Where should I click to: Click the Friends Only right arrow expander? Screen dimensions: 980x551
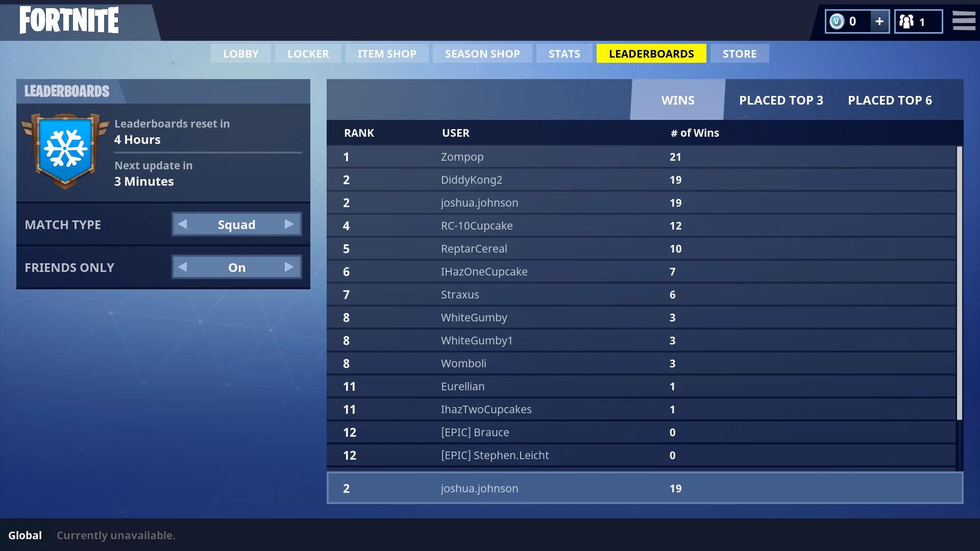coord(289,267)
